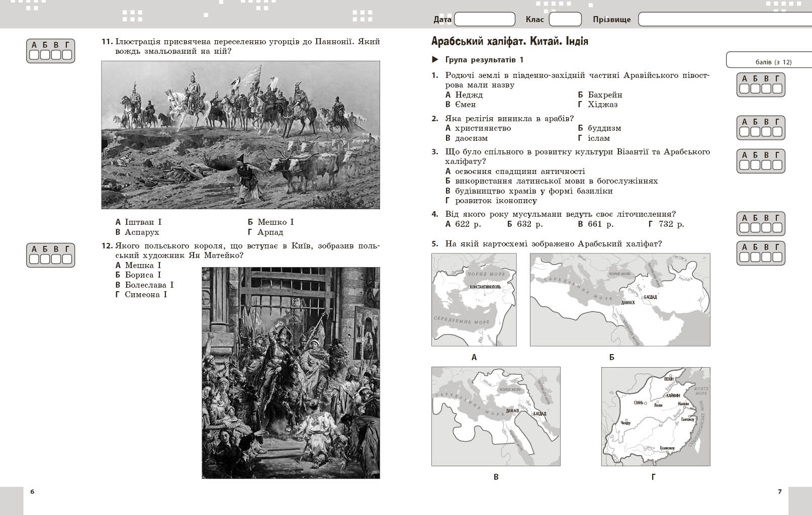The width and height of the screenshot is (812, 515).
Task: Click the Прізвище input field
Action: [724, 20]
